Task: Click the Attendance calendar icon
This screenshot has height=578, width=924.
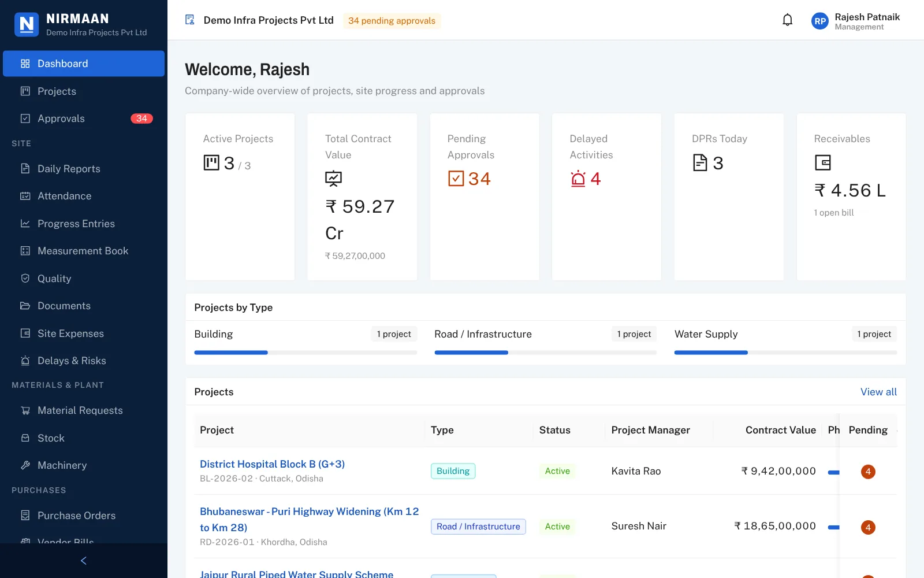Action: (x=25, y=196)
